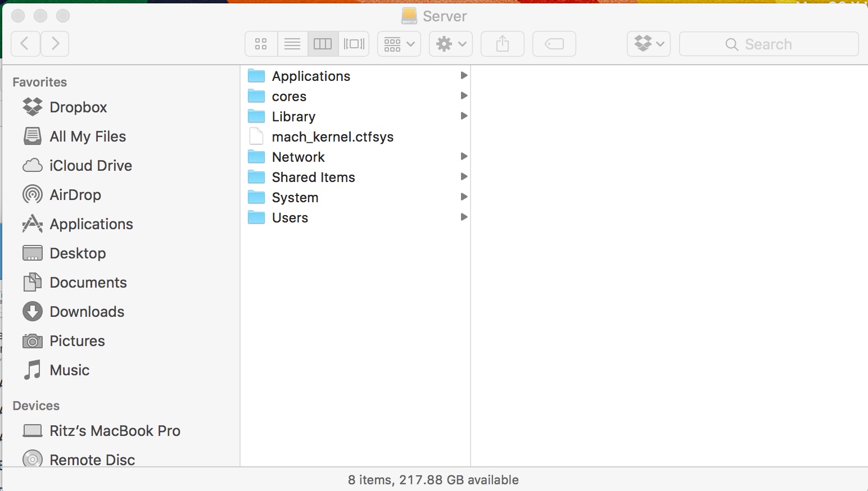Select All My Files in sidebar
Screen dimensions: 868x491
(x=74, y=137)
